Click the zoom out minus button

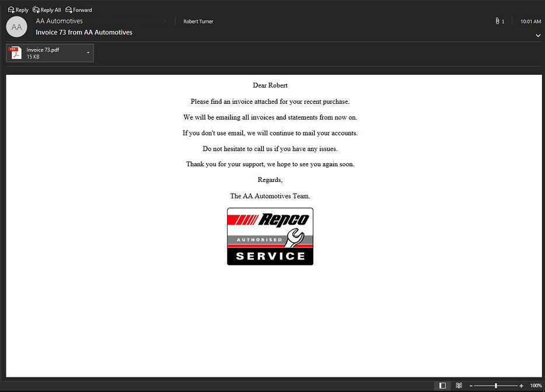[471, 386]
